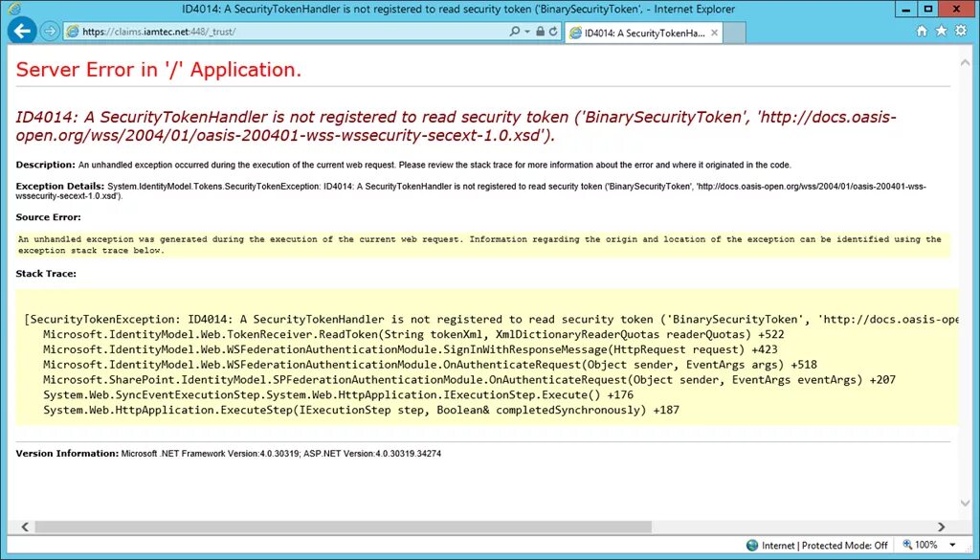Click the Stack Trace label
The image size is (980, 560).
click(46, 274)
